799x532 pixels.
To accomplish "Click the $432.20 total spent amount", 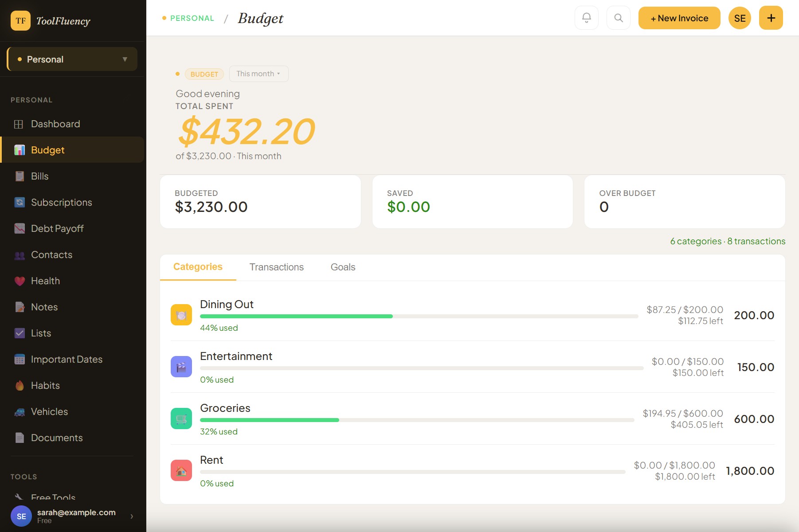I will pyautogui.click(x=247, y=132).
